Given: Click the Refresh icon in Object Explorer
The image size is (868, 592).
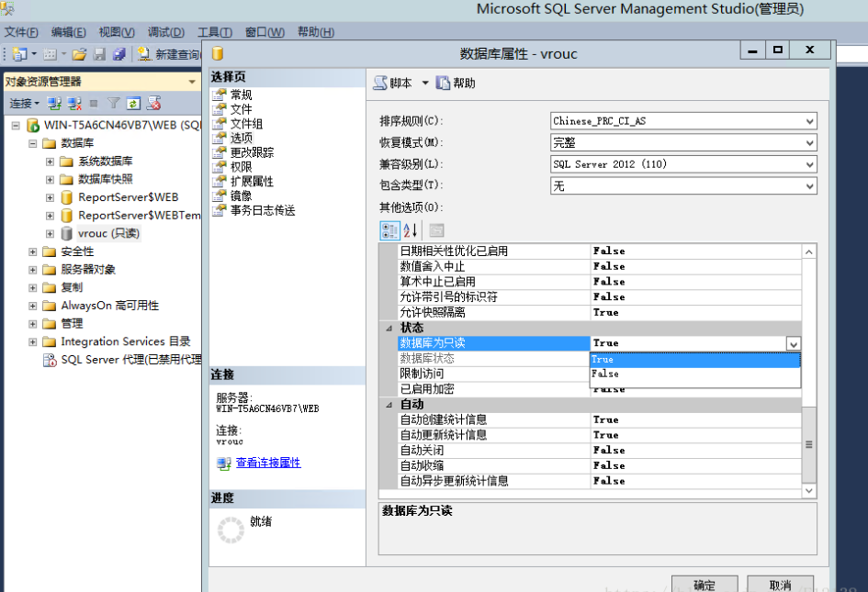Looking at the screenshot, I should tap(133, 103).
